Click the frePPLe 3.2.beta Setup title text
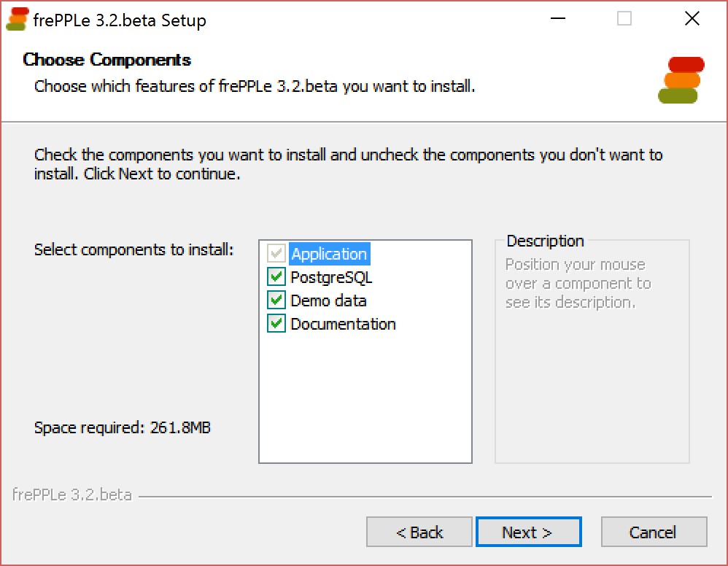This screenshot has width=728, height=566. point(120,20)
